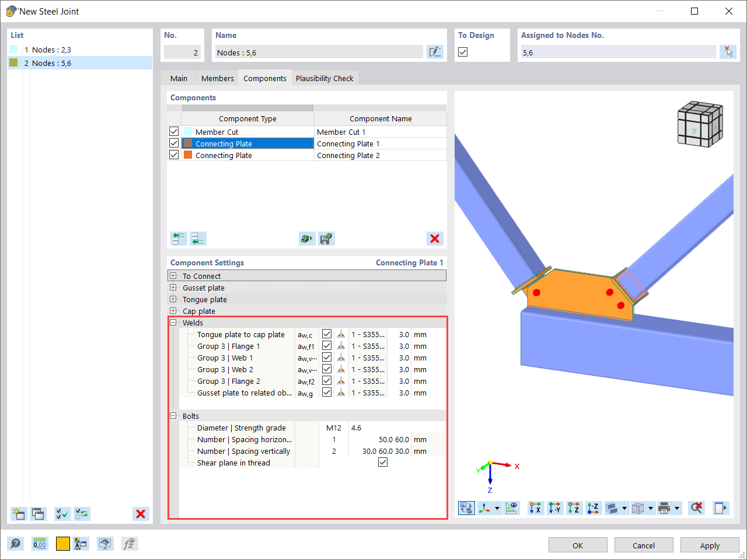Select the view in -Y direction icon
The width and height of the screenshot is (747, 560).
[x=554, y=508]
